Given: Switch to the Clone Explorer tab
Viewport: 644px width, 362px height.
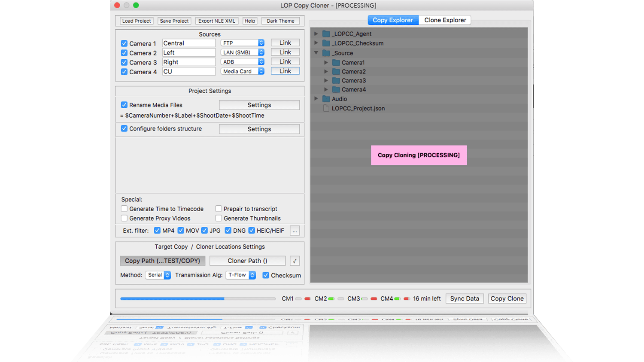Looking at the screenshot, I should click(445, 20).
